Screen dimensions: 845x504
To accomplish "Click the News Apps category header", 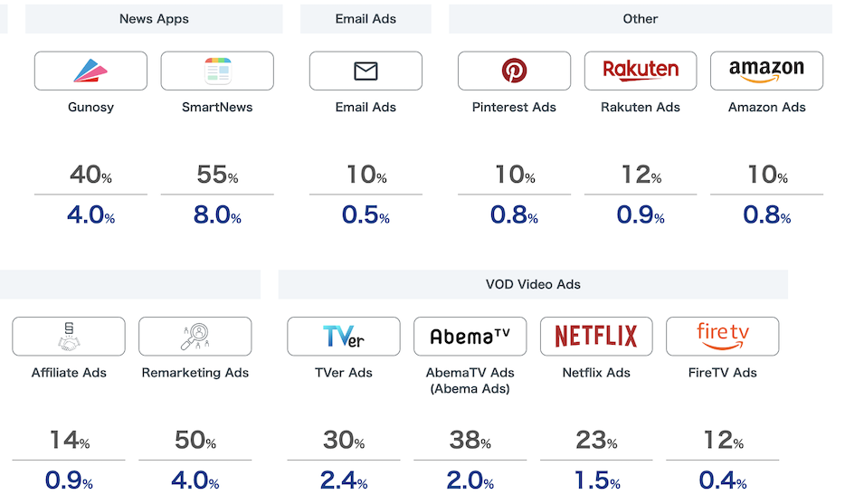I will click(154, 19).
